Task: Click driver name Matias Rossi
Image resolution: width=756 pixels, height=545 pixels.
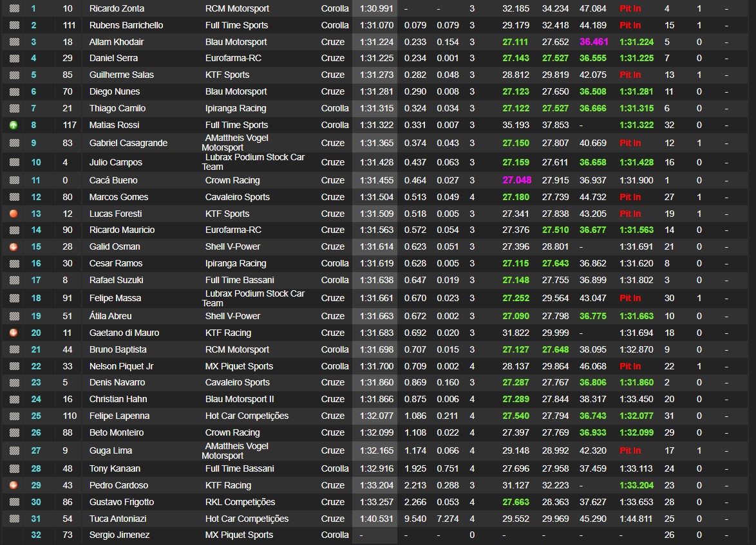Action: (x=114, y=125)
